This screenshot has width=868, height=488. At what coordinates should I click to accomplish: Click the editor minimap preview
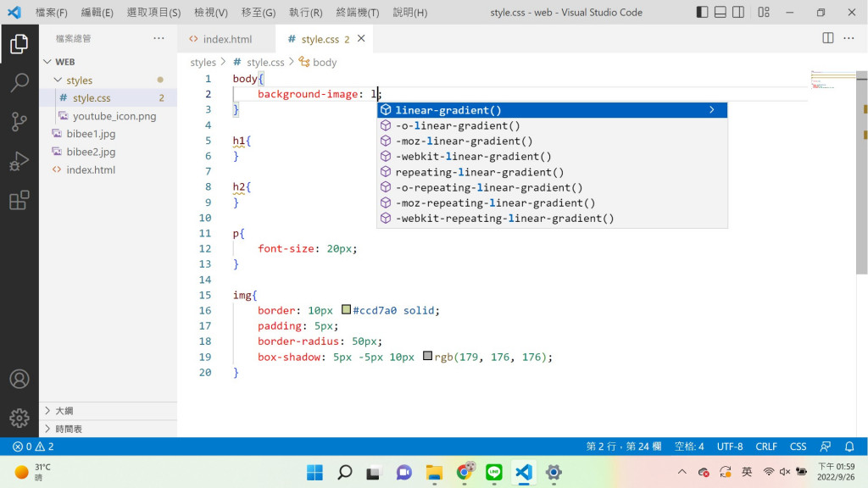point(832,80)
